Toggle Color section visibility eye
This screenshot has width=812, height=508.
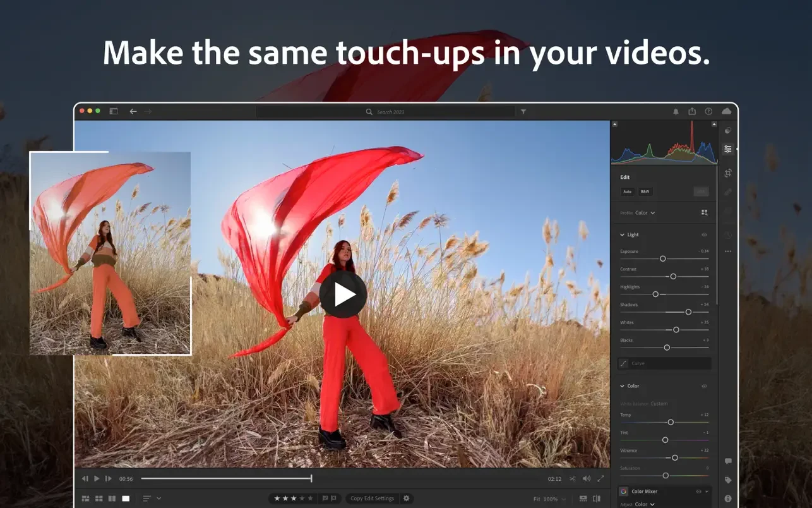pyautogui.click(x=704, y=386)
